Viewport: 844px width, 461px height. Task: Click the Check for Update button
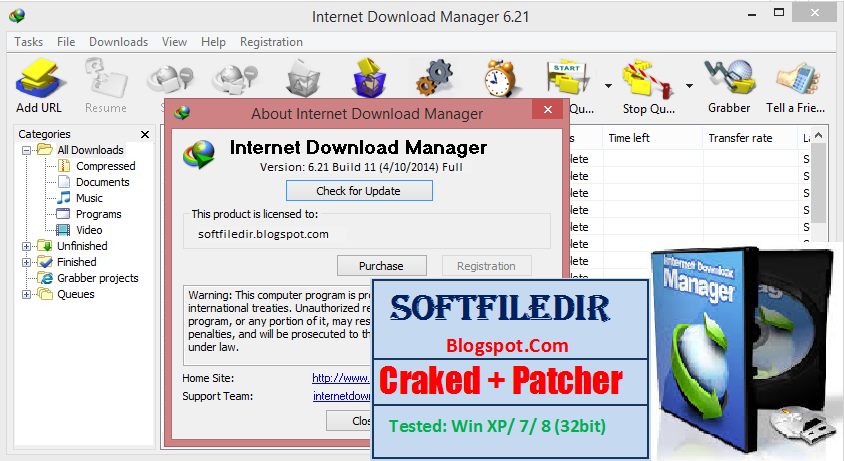(359, 191)
